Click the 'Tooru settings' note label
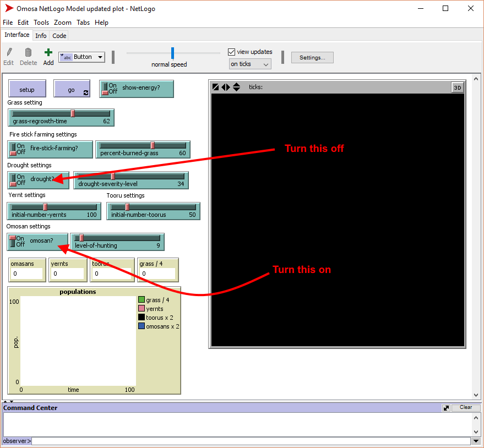 pyautogui.click(x=126, y=195)
